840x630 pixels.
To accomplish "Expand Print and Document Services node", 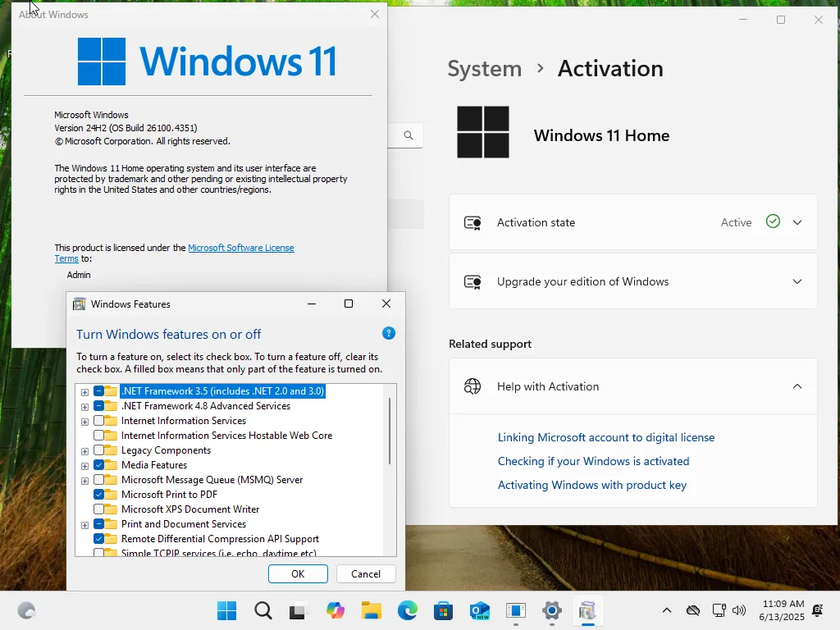I will point(84,525).
